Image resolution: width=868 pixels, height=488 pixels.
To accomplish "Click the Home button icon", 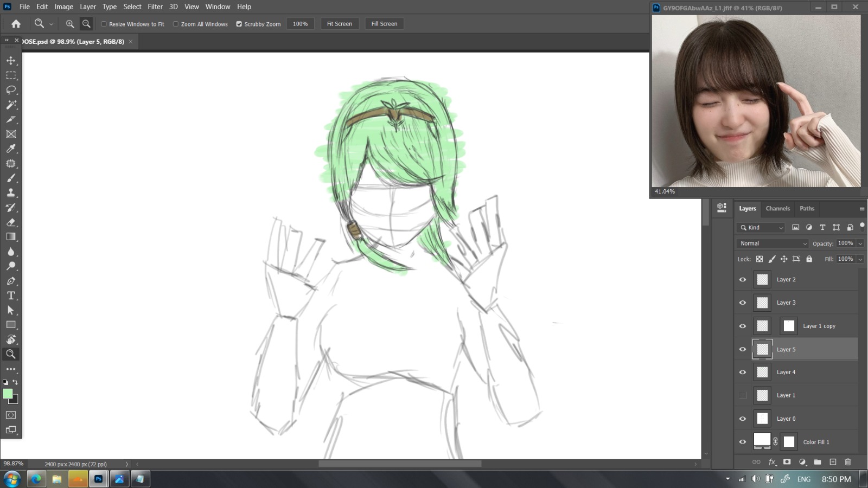I will 16,24.
